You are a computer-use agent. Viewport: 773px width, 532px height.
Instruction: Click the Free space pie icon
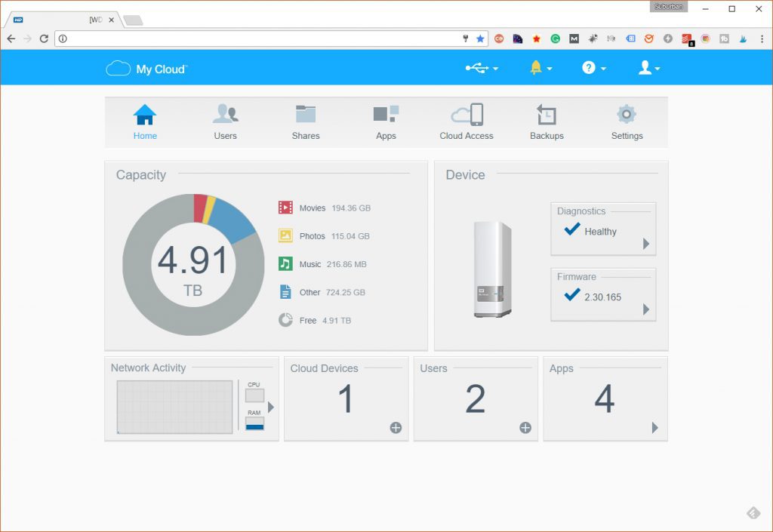[285, 320]
